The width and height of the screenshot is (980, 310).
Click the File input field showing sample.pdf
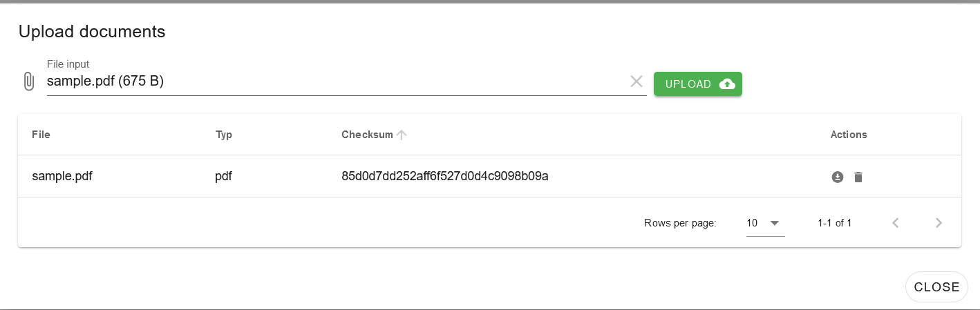[337, 81]
